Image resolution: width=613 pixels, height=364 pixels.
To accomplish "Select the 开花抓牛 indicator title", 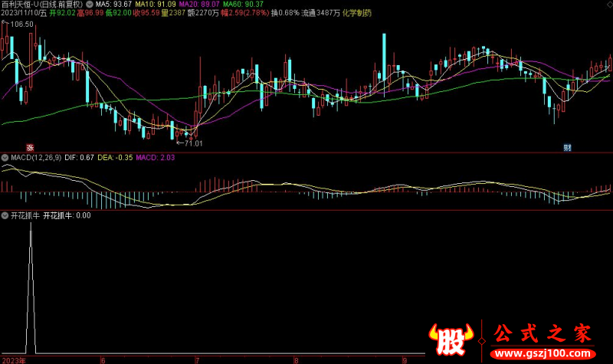I will click(x=25, y=216).
